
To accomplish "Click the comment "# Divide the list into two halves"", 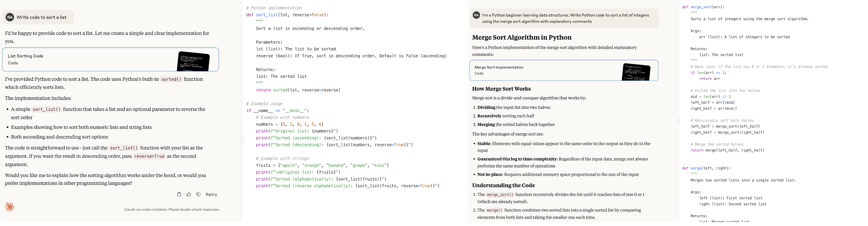I will click(725, 91).
